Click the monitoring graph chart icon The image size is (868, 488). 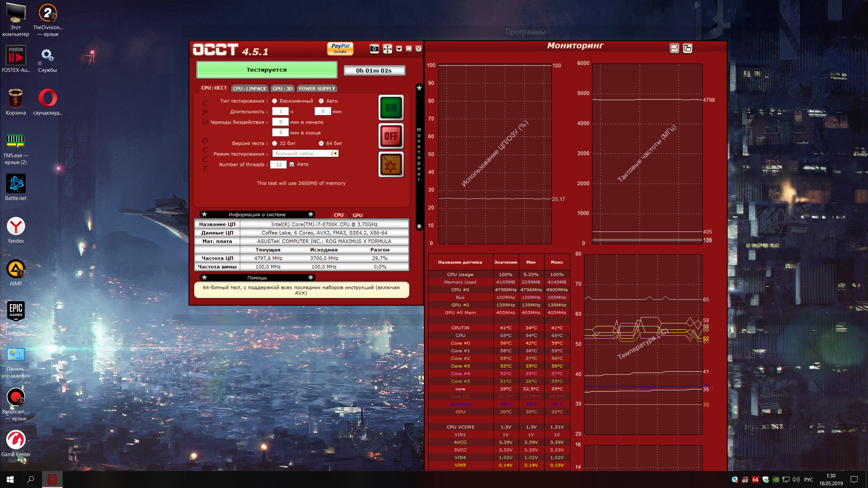pyautogui.click(x=674, y=48)
